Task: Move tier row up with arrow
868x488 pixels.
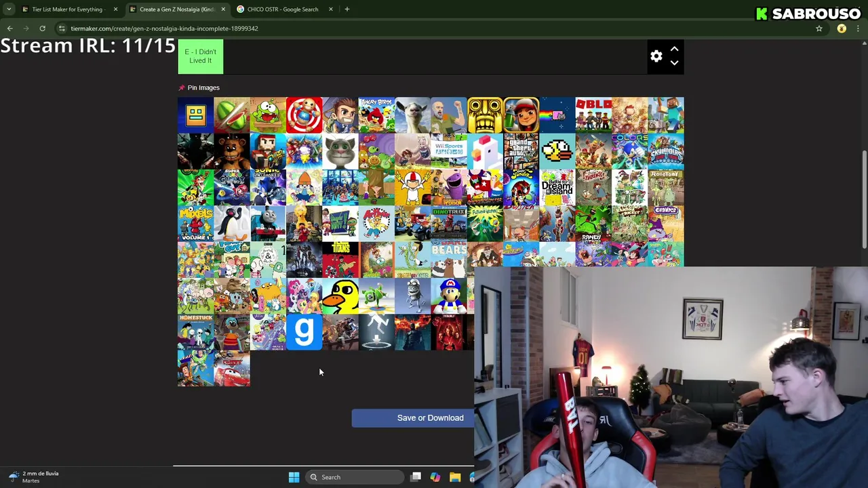Action: (x=674, y=49)
